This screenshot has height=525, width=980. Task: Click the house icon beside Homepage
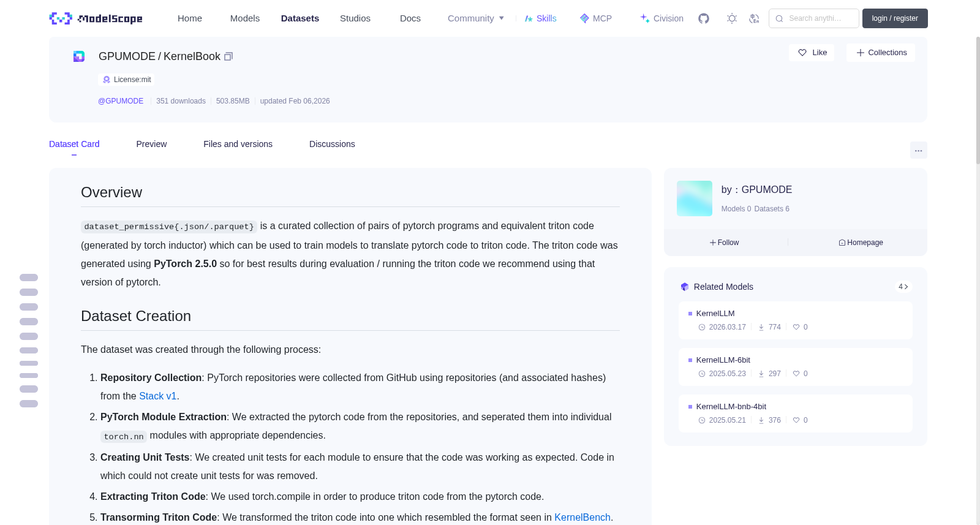click(842, 243)
